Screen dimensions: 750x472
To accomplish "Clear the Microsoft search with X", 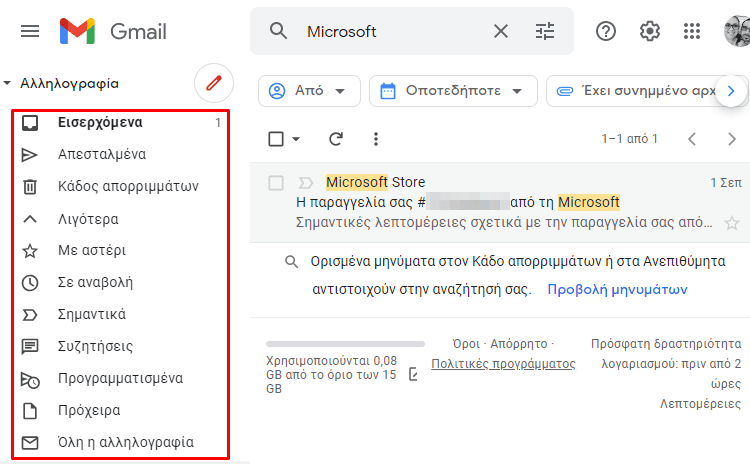I will tap(501, 32).
